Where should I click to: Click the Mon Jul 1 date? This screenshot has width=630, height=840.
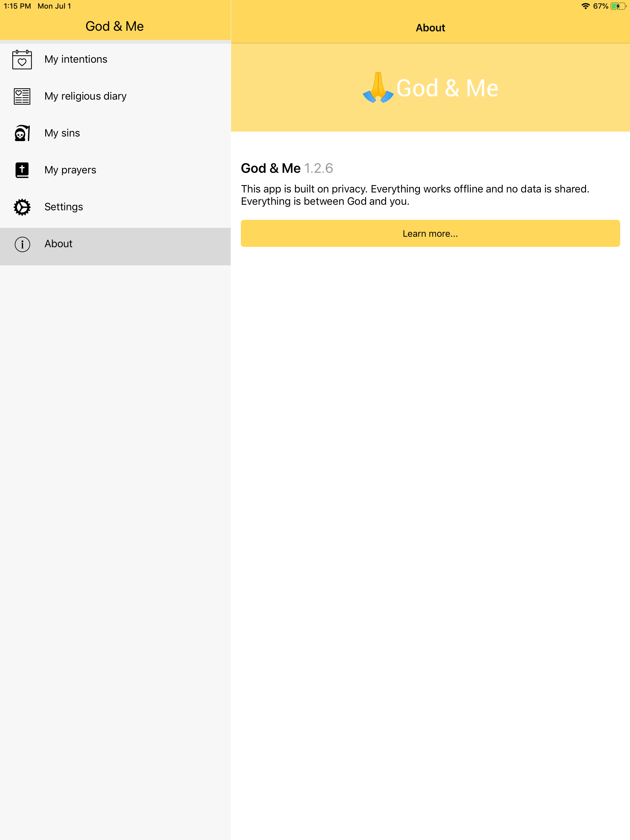coord(54,6)
